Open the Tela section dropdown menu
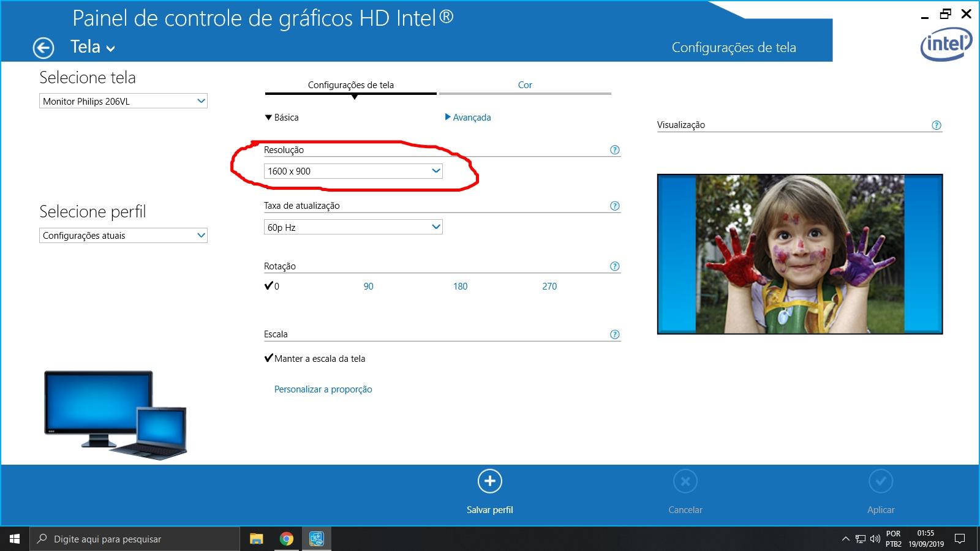 tap(92, 47)
